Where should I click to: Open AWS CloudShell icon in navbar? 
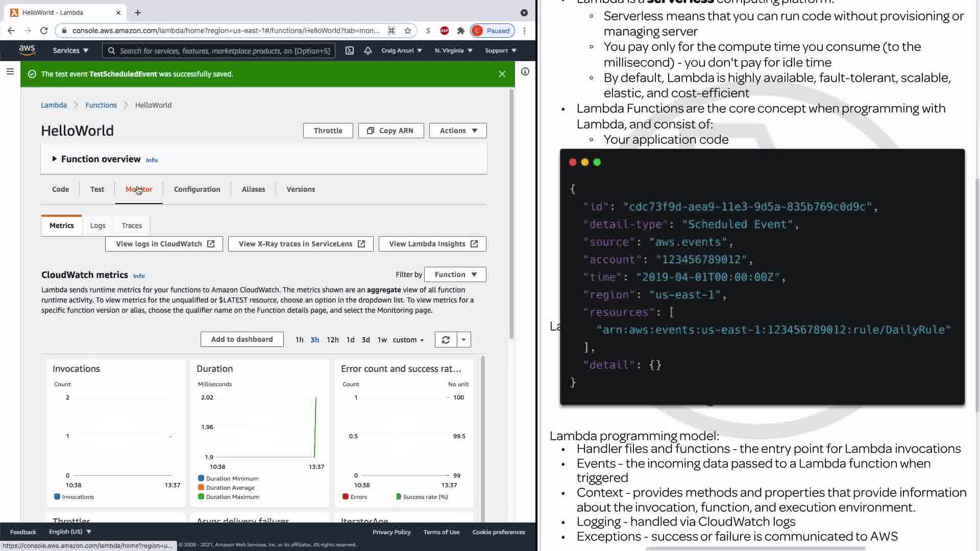[x=350, y=51]
